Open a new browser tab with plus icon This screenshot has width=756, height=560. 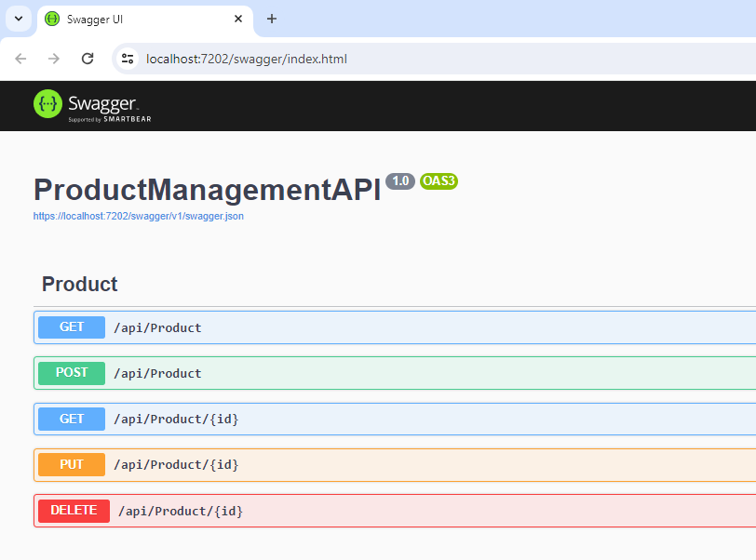tap(272, 19)
